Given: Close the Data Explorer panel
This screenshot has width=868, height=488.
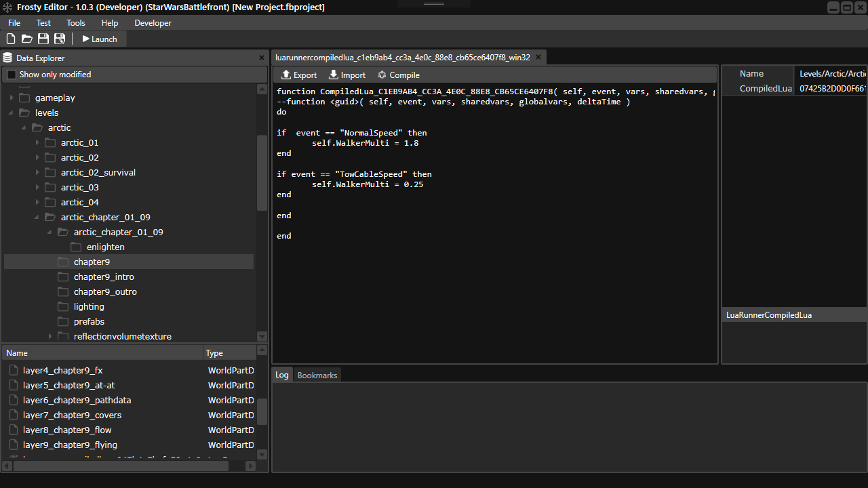Looking at the screenshot, I should [262, 58].
